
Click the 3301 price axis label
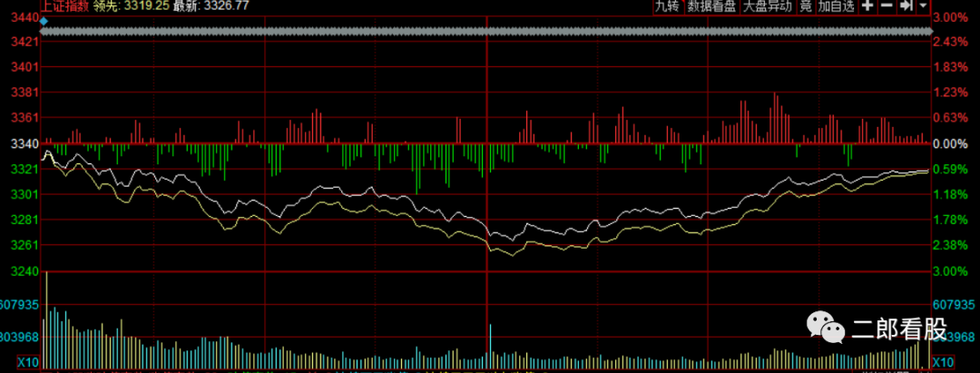pos(25,194)
